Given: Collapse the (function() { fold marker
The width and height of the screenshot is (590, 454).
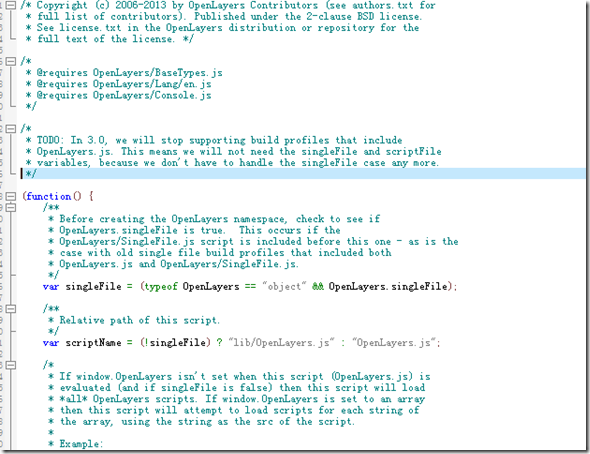Looking at the screenshot, I should point(12,196).
